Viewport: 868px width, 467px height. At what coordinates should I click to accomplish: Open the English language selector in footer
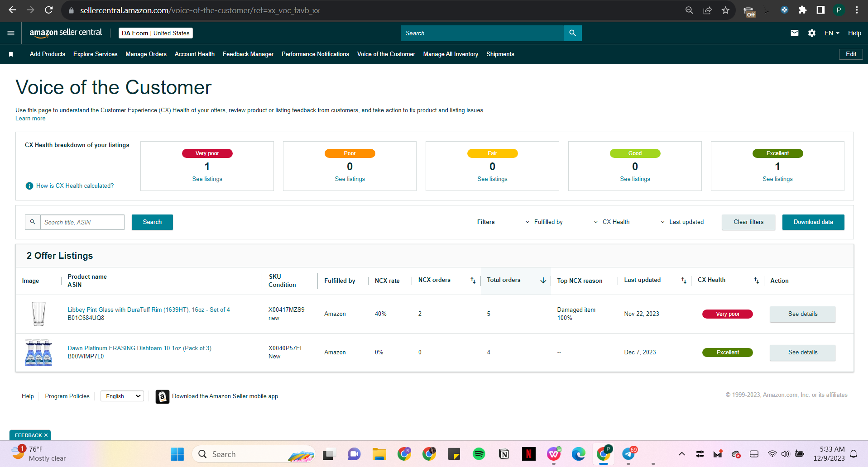122,396
